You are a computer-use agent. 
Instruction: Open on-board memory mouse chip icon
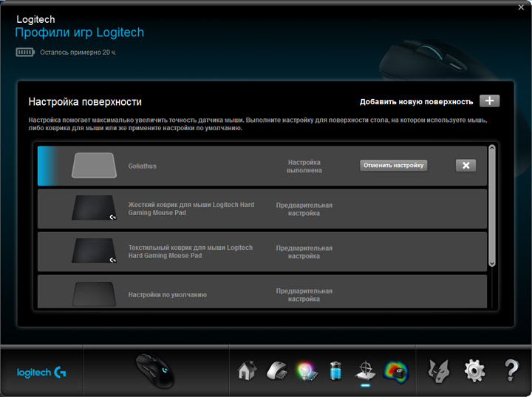(277, 370)
